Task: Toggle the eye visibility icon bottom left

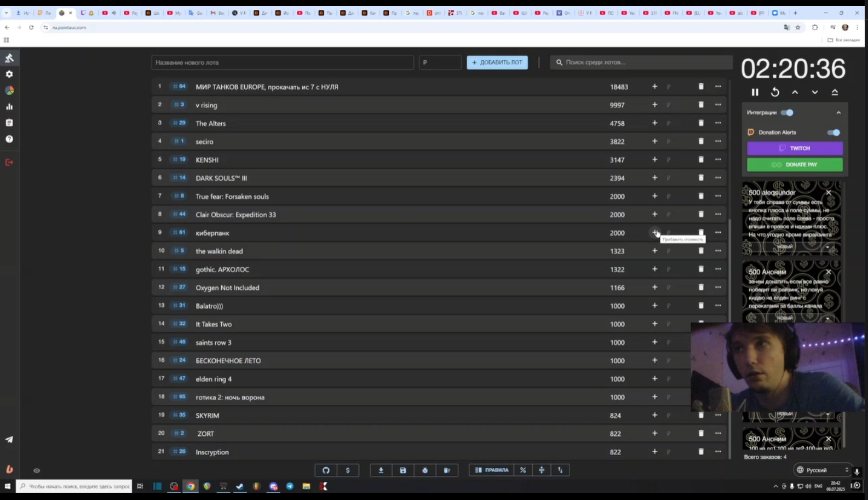Action: [x=37, y=470]
